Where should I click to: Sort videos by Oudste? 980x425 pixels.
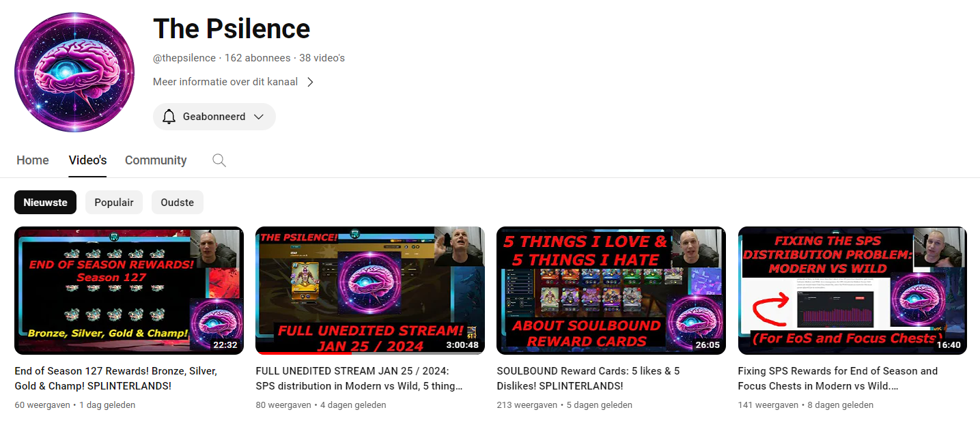178,202
